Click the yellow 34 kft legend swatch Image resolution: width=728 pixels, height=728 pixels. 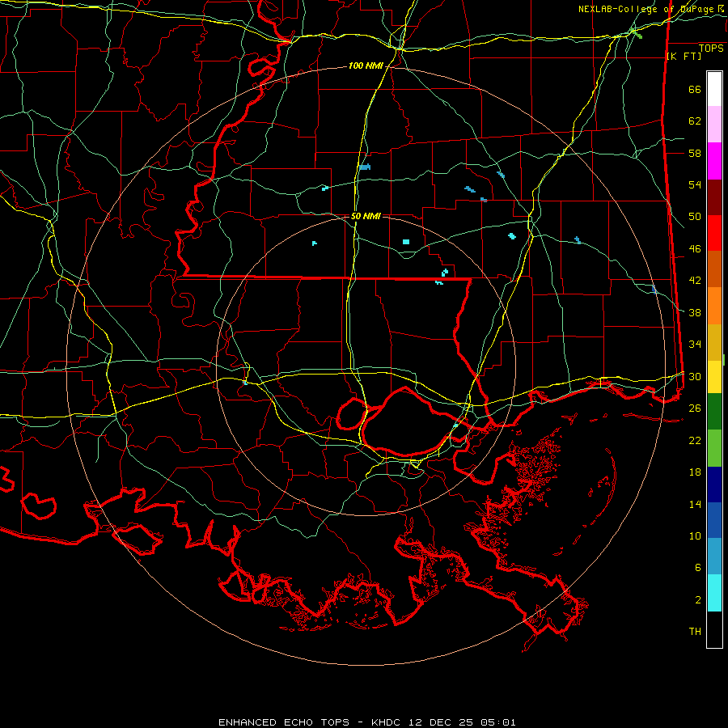click(x=714, y=377)
